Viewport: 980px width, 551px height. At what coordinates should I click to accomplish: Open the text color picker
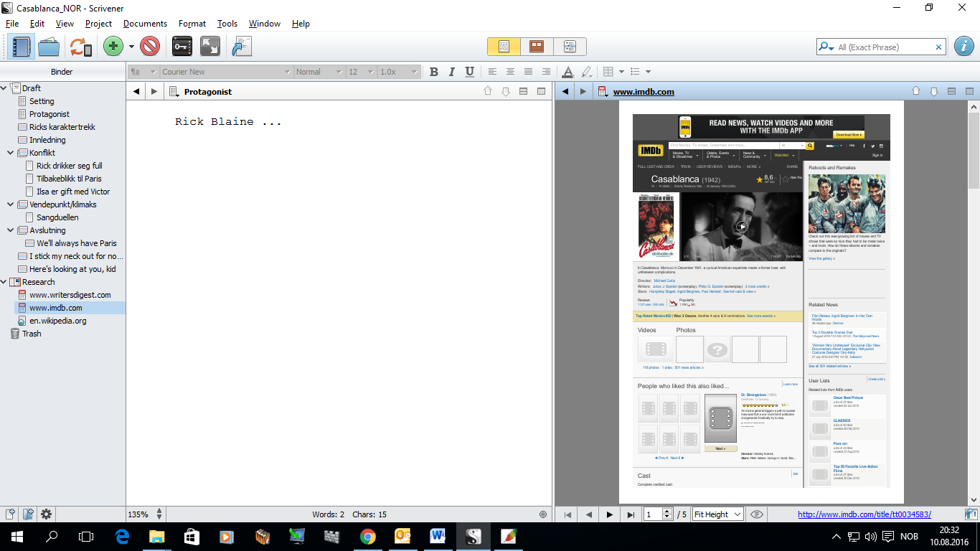567,71
